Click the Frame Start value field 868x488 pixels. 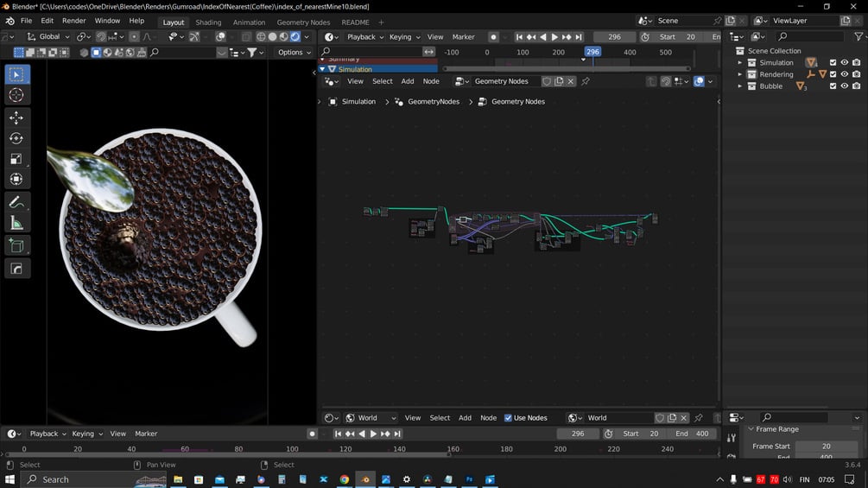pos(826,447)
